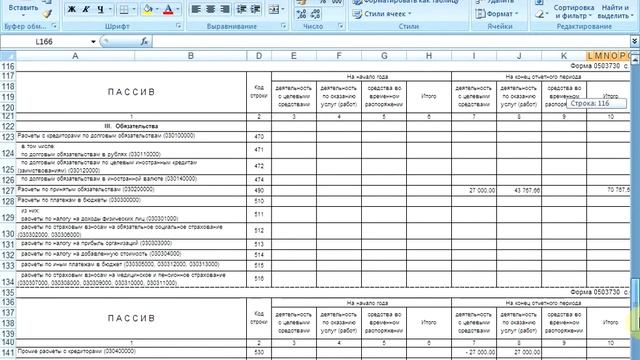Open name box dropdown arrow
640x360 pixels.
point(93,42)
